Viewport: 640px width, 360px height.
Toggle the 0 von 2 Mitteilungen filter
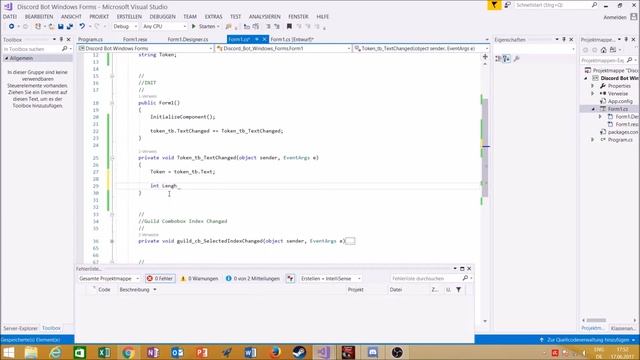(253, 278)
